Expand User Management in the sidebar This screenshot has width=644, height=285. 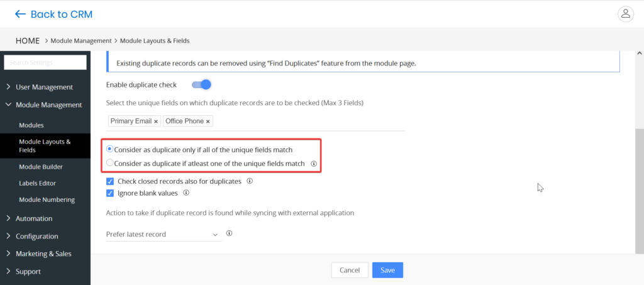tap(44, 87)
